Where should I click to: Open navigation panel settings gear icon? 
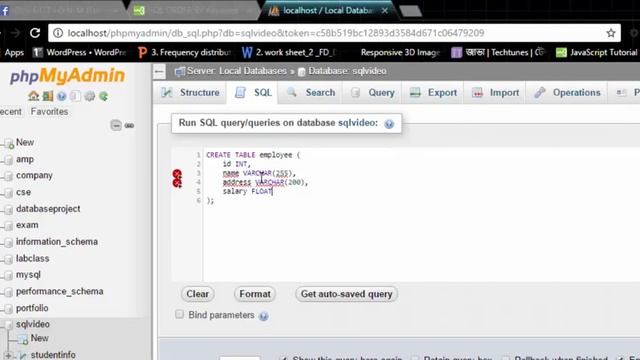point(89,96)
